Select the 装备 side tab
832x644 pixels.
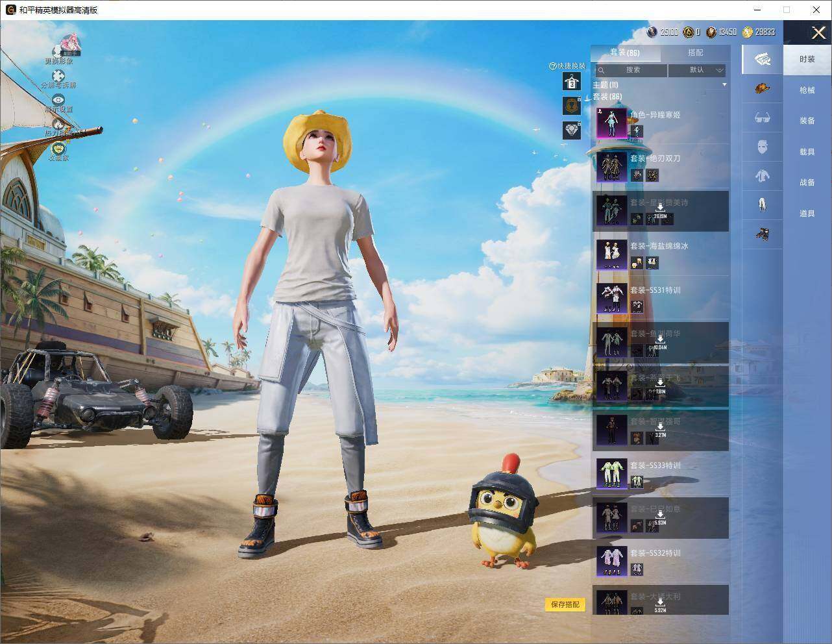coord(807,121)
